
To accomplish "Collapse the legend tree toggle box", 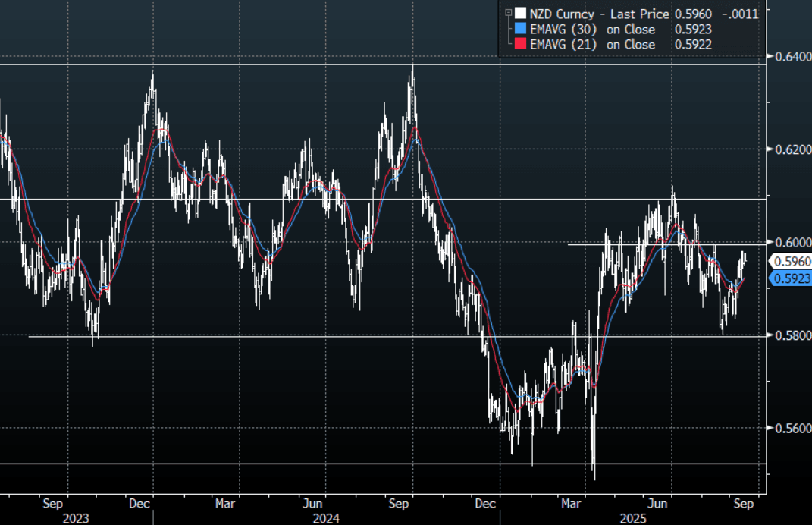I will coord(506,14).
